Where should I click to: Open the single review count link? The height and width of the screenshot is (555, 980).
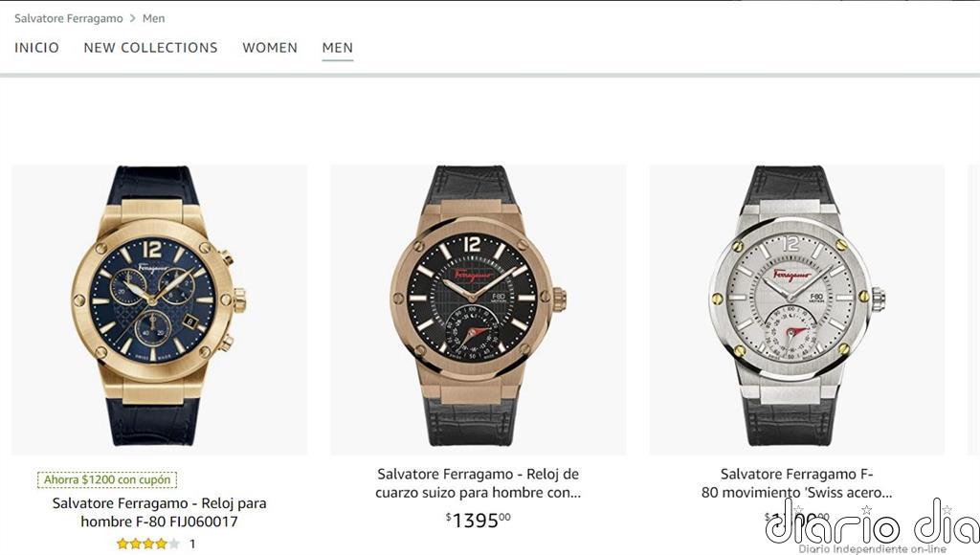point(192,544)
